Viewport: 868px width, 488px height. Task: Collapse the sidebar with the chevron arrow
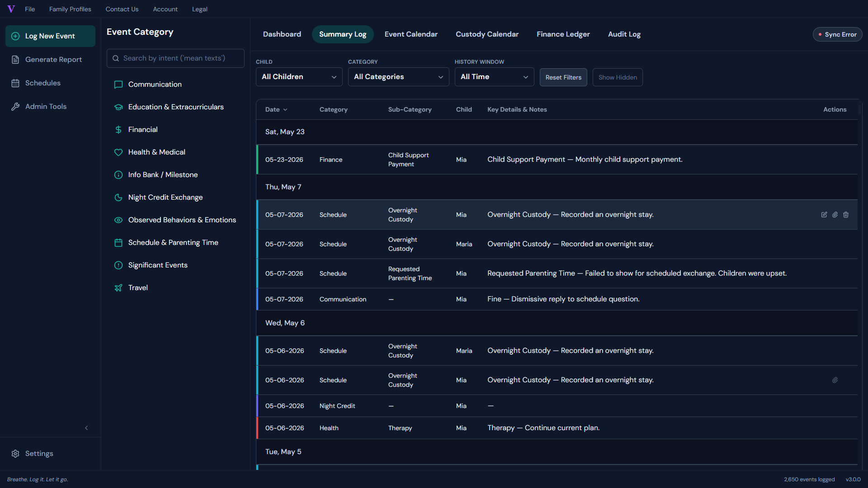tap(86, 428)
